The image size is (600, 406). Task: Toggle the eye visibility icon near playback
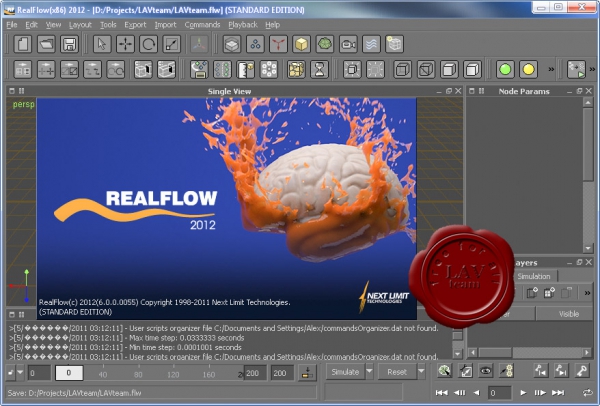tap(486, 371)
